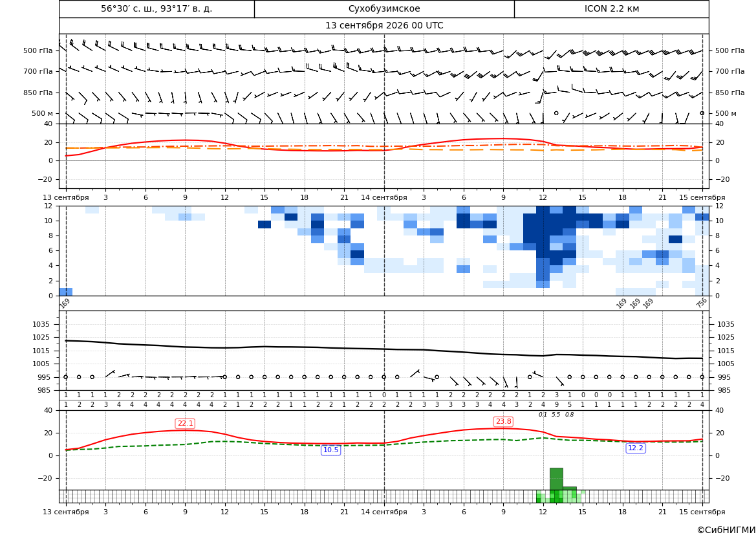The width and height of the screenshot is (756, 535).
Task: Click the blue 10.5 minimum temperature label
Action: pos(330,450)
